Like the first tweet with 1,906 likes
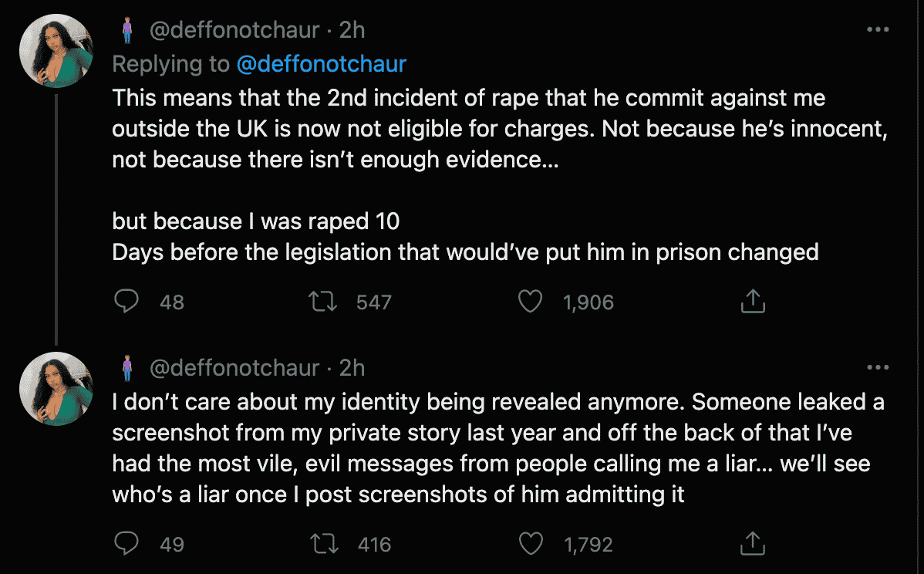This screenshot has height=574, width=924. pyautogui.click(x=530, y=302)
